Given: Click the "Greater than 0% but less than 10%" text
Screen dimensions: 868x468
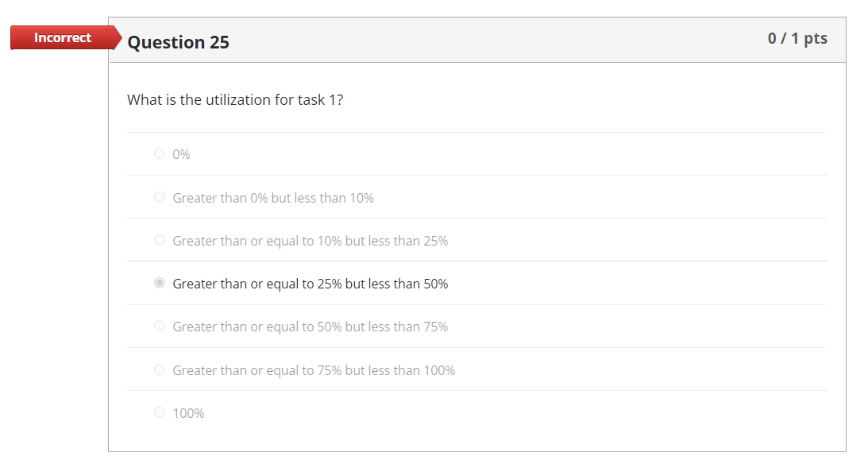Looking at the screenshot, I should tap(273, 196).
